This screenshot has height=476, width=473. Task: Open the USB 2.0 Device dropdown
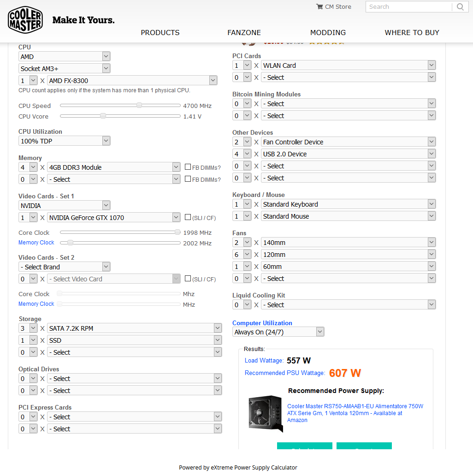(x=349, y=154)
